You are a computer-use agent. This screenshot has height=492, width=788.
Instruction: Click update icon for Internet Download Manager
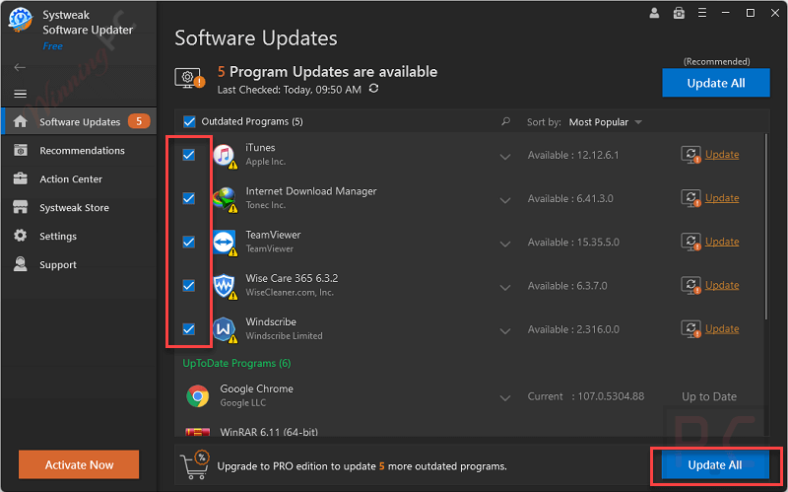tap(691, 198)
